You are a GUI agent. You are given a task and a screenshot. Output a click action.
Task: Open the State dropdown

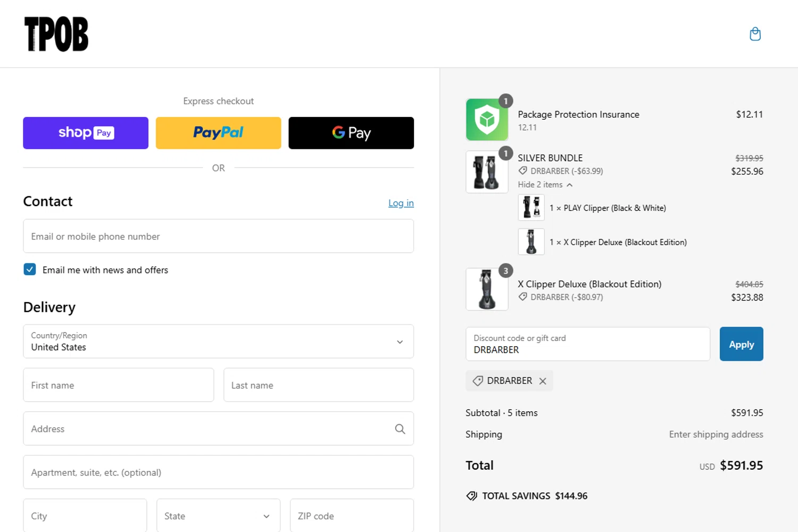coord(218,516)
